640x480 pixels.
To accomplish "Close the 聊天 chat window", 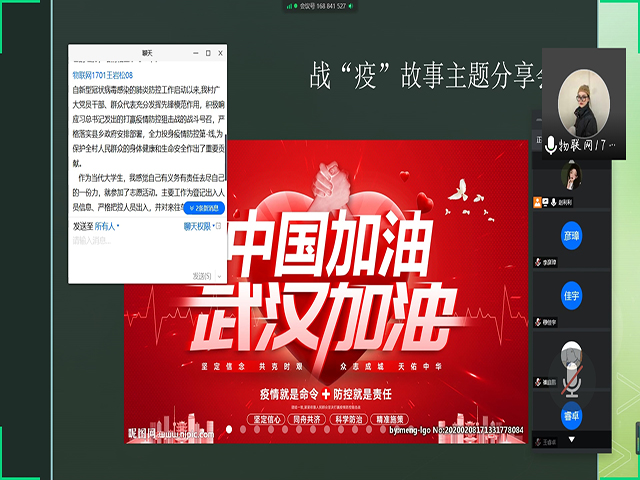I will [220, 53].
